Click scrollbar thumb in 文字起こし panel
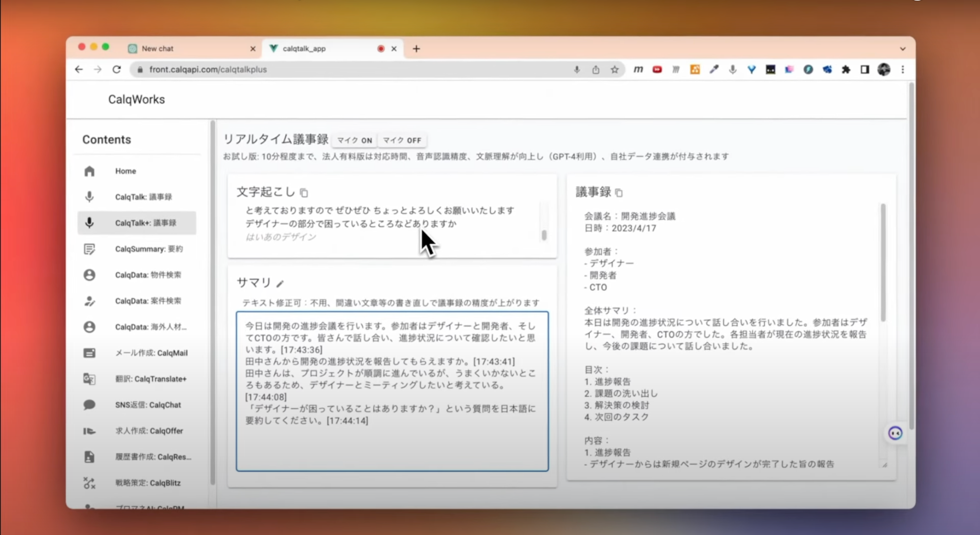Screen dimensions: 980x535 coord(544,235)
